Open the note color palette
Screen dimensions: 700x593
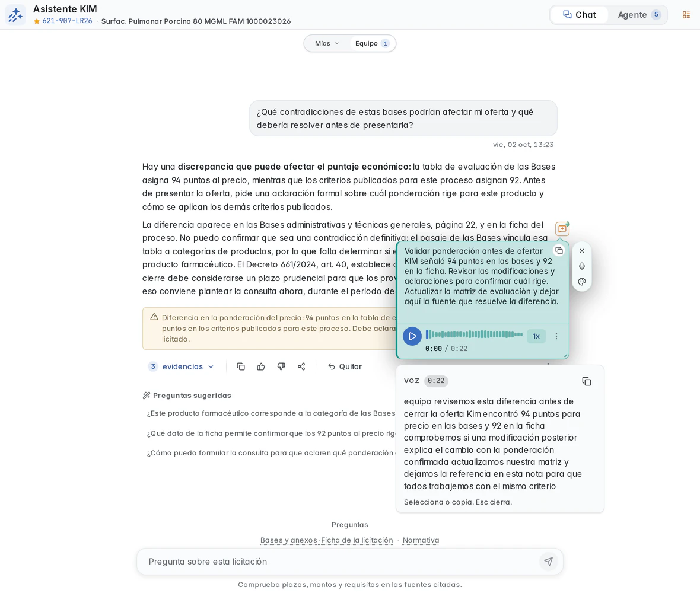click(582, 282)
